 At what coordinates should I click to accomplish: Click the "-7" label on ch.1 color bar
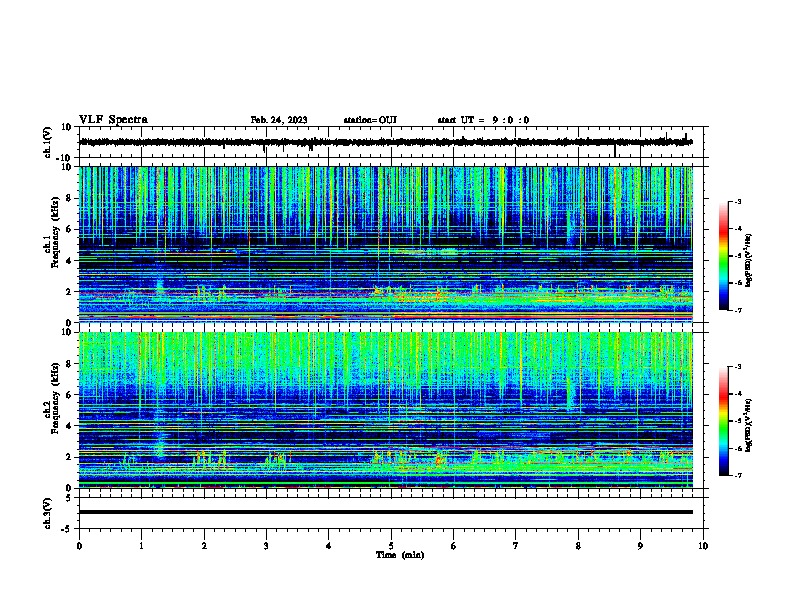click(x=737, y=310)
